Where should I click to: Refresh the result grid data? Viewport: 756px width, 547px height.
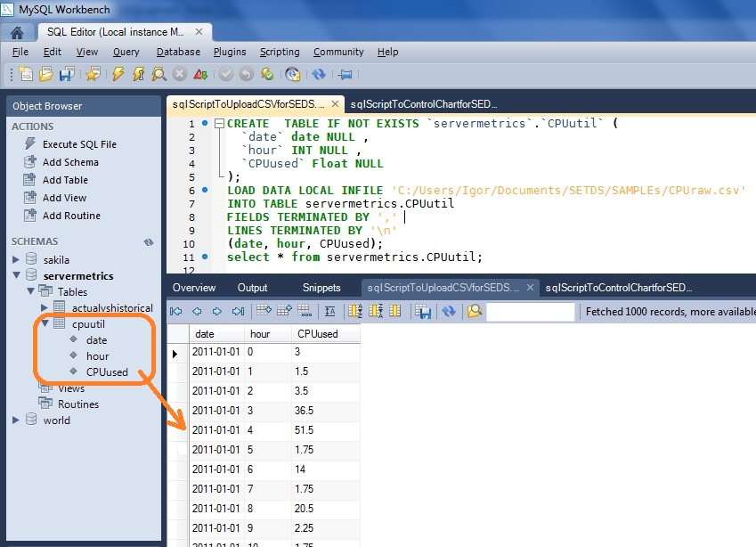click(x=450, y=312)
